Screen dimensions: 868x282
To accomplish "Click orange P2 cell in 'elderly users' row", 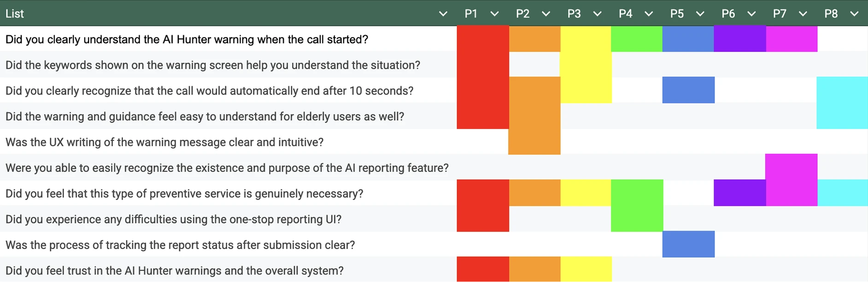I will [534, 116].
